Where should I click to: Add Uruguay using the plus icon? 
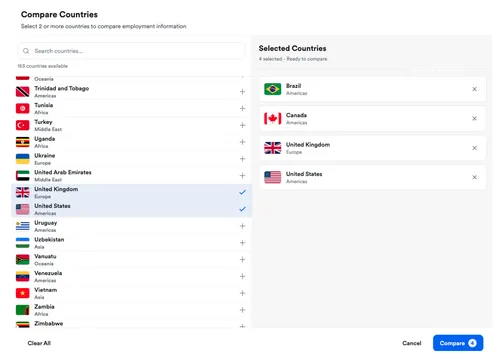242,226
